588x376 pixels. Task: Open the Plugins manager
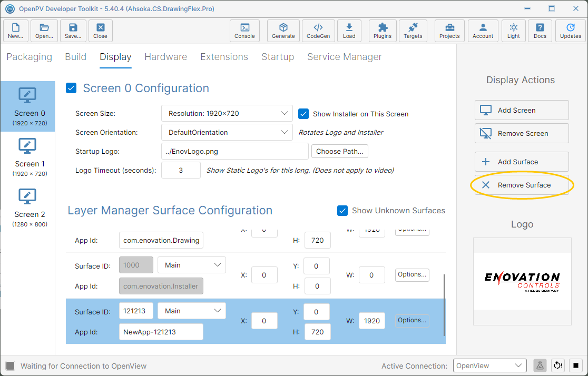[x=383, y=31]
